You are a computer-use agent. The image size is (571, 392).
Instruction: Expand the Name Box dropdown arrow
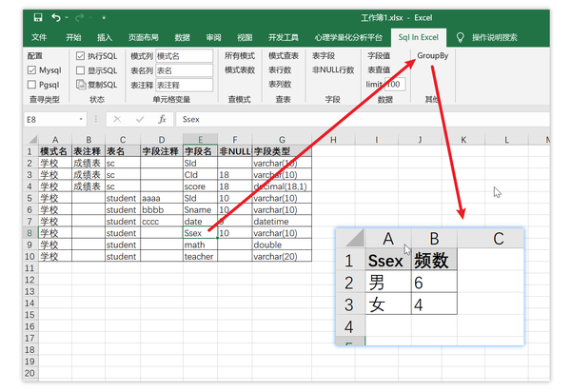point(81,119)
